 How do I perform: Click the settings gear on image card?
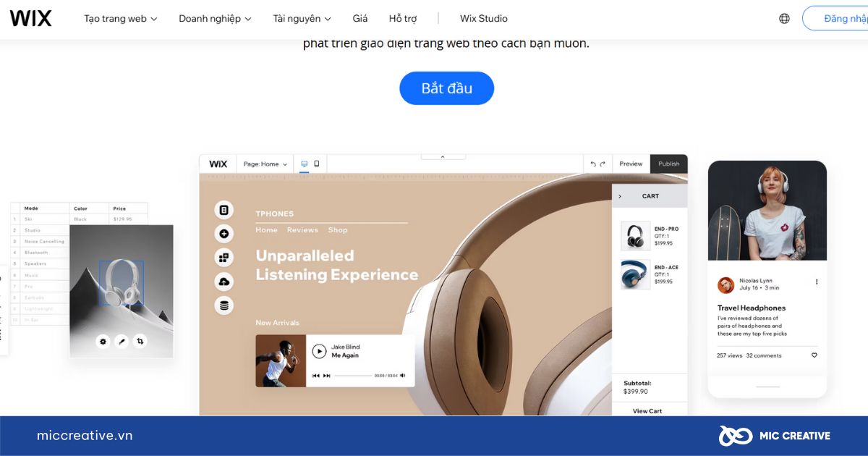[x=103, y=341]
